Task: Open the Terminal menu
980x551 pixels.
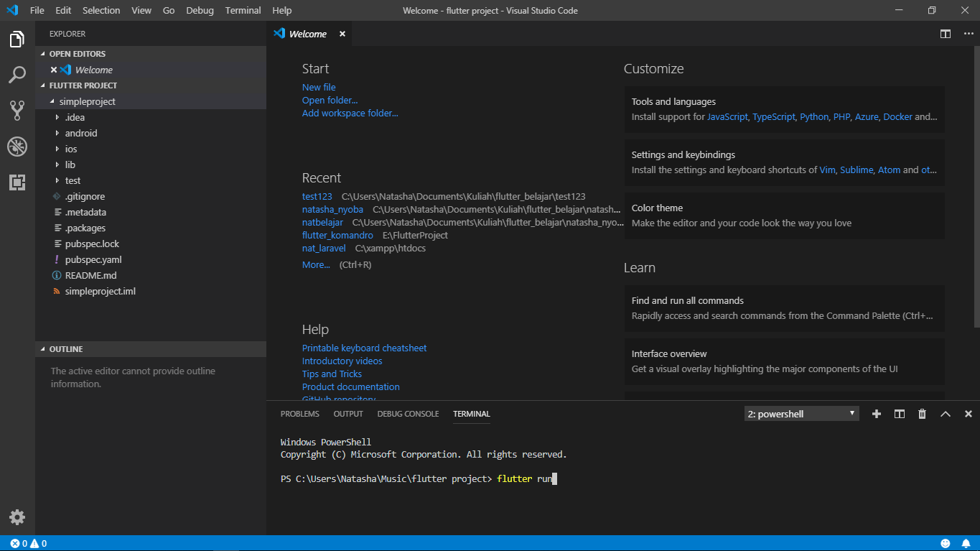Action: coord(243,10)
